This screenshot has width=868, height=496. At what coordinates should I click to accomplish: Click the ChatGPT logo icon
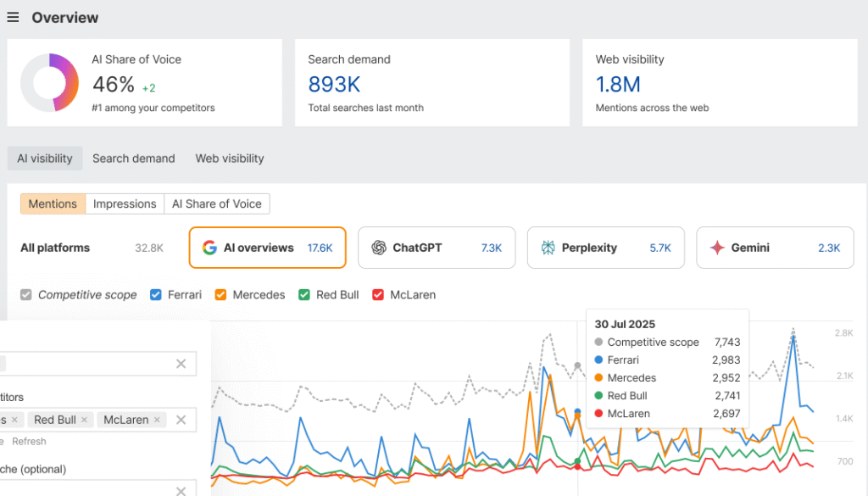coord(378,248)
